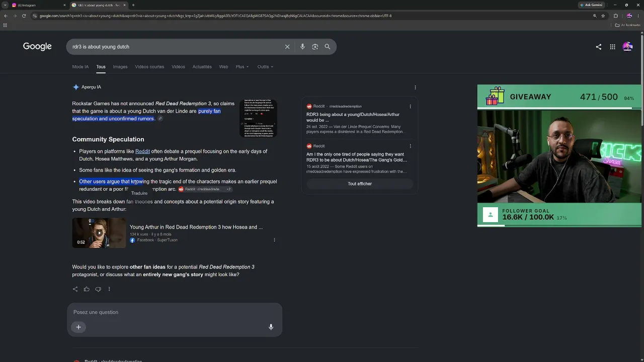The width and height of the screenshot is (644, 362).
Task: Use the microphone in the question box
Action: (x=271, y=327)
